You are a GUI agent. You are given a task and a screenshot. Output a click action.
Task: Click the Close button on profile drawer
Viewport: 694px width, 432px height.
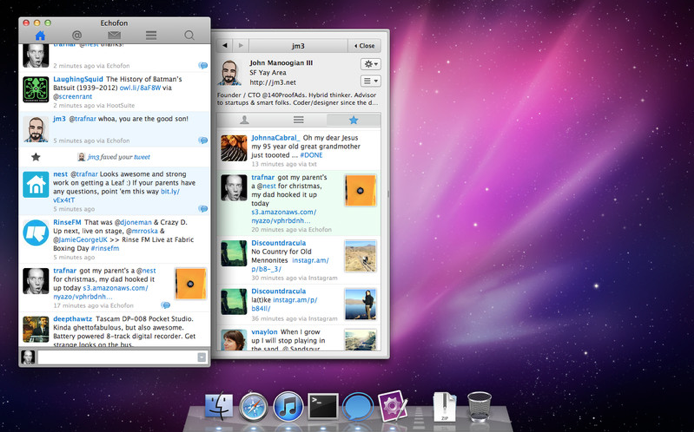[364, 46]
